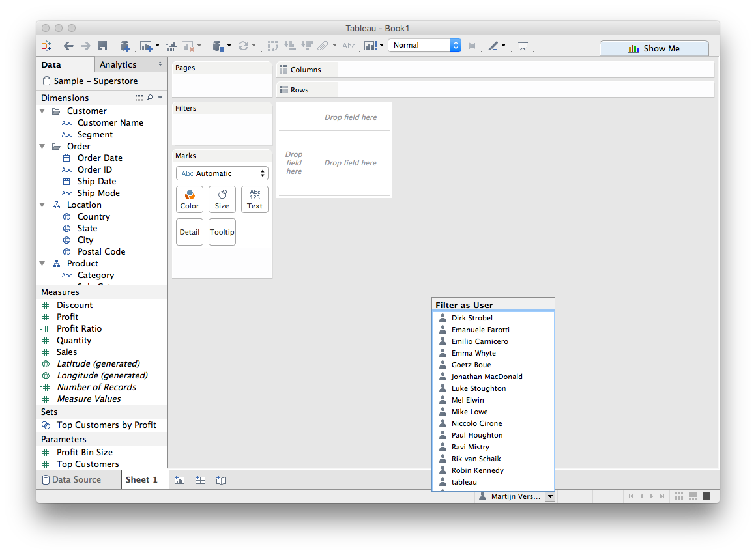Viewport: 756px width, 555px height.
Task: Open the Color shelf on the Marks card
Action: (x=189, y=199)
